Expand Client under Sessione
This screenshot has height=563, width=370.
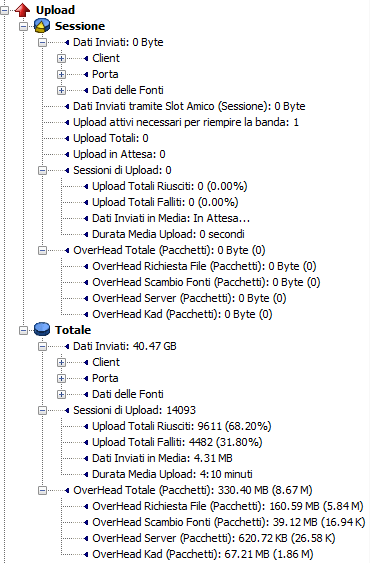pos(61,58)
